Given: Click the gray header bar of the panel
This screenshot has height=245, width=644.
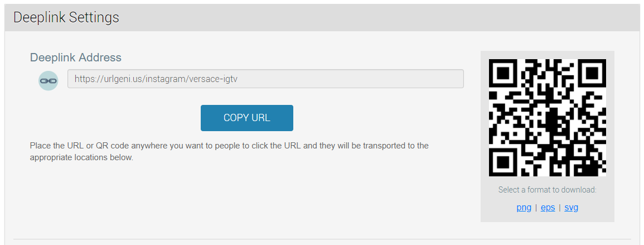Looking at the screenshot, I should [x=322, y=18].
